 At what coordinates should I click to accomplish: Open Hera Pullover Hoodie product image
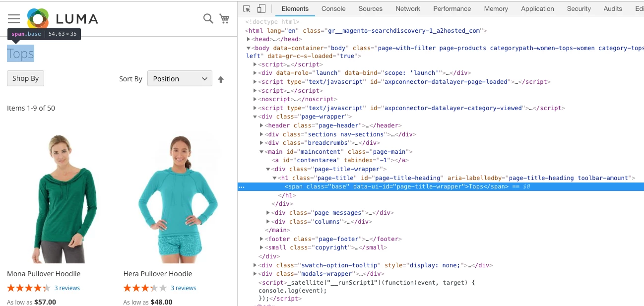[179, 199]
